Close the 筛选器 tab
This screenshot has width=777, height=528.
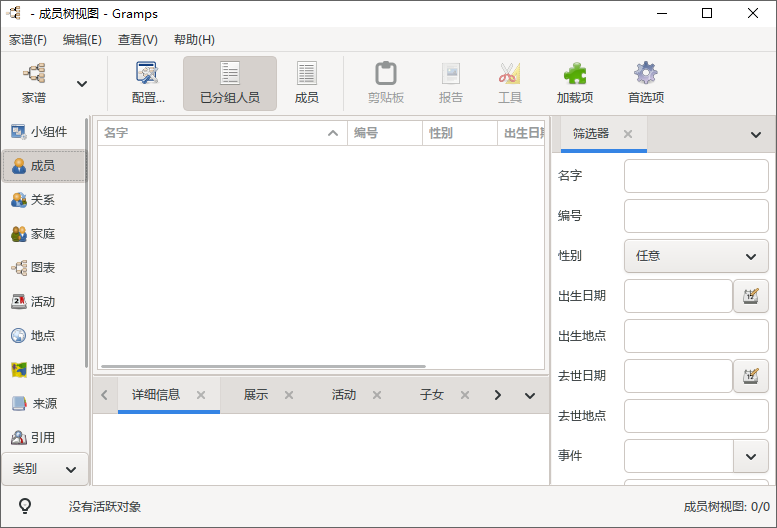(x=628, y=134)
